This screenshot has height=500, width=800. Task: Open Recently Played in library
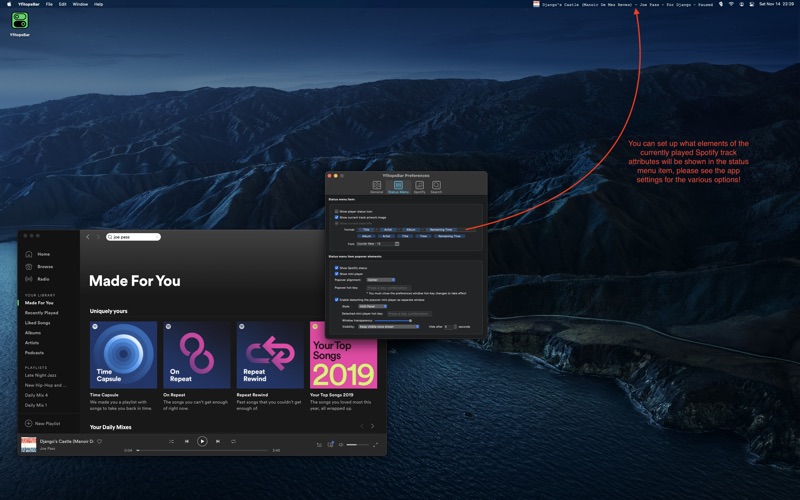41,313
